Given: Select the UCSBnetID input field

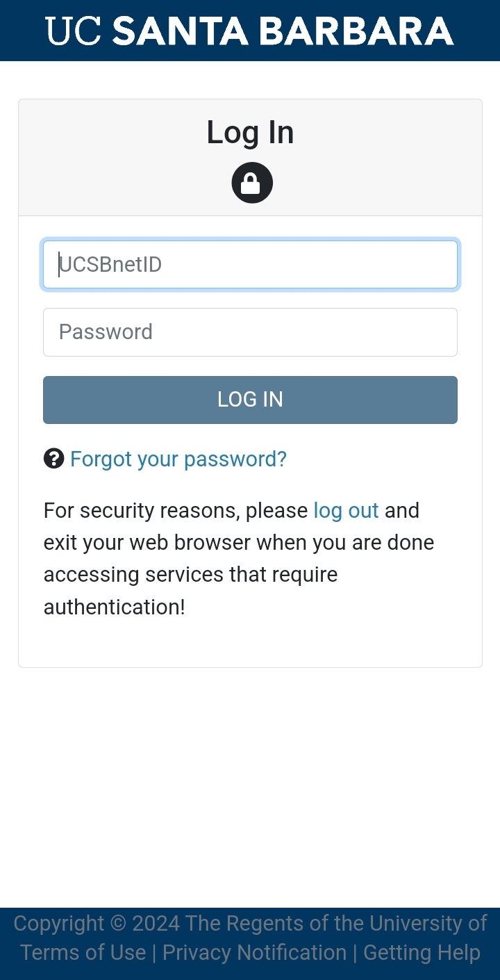Looking at the screenshot, I should [250, 264].
